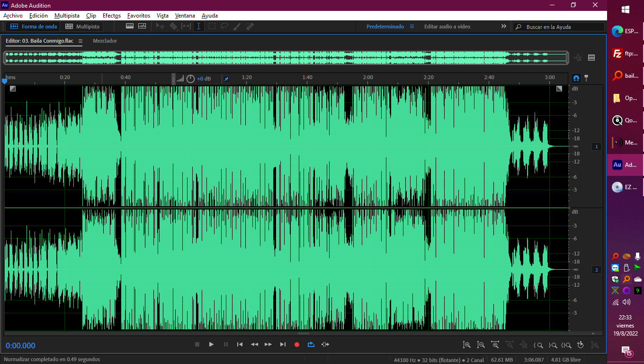644x364 pixels.
Task: Click the skip selection transport icon
Action: pyautogui.click(x=325, y=345)
